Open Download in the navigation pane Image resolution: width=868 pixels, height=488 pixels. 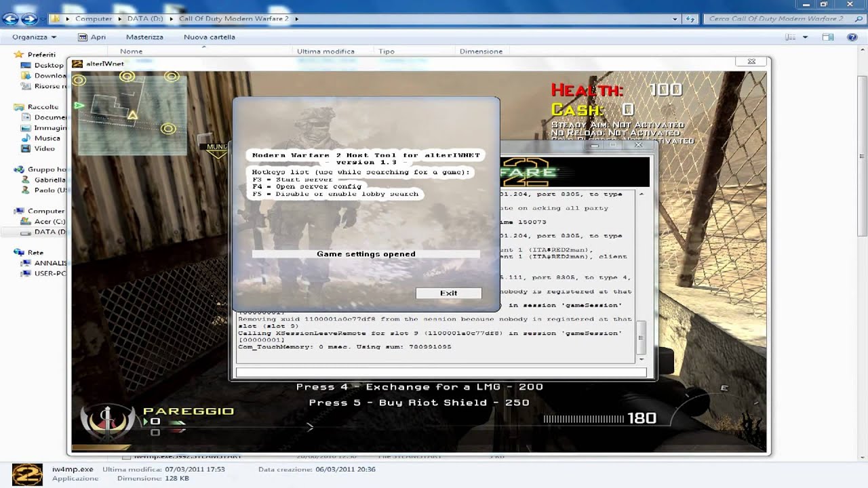(45, 76)
